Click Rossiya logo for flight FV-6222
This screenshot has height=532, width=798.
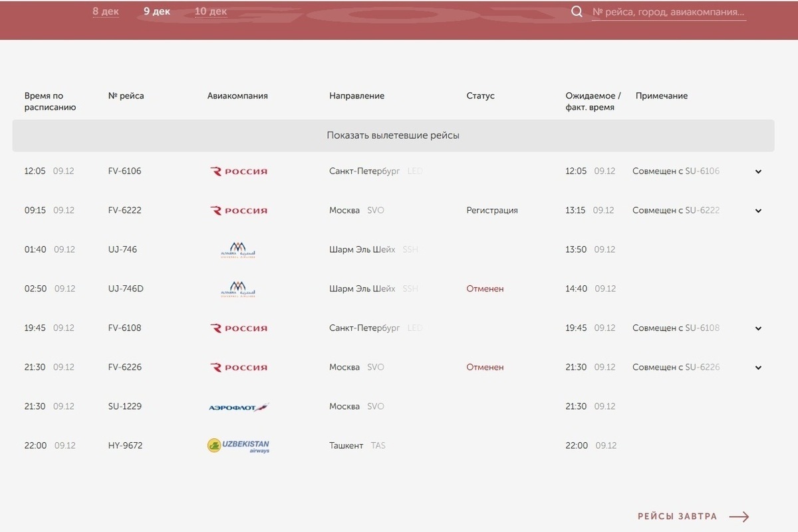239,211
